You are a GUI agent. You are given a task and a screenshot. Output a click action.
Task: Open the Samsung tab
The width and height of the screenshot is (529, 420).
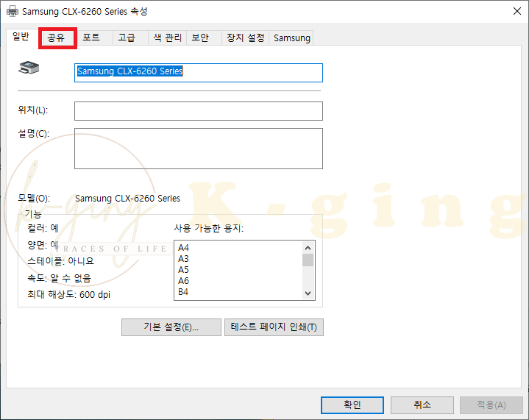[291, 38]
